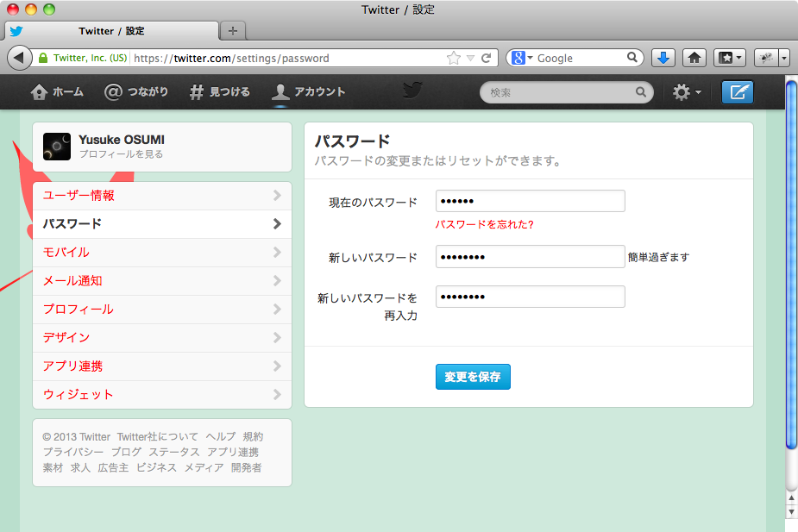This screenshot has width=798, height=532.
Task: Click the browser back arrow button
Action: click(x=19, y=58)
